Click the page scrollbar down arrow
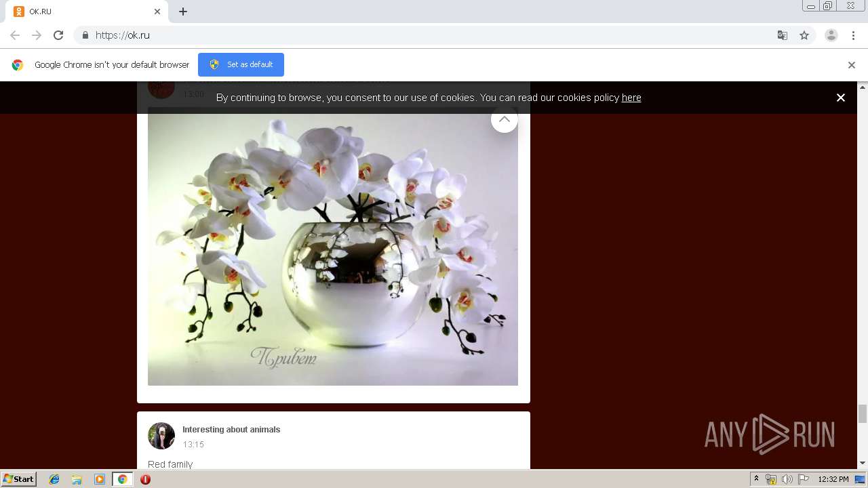This screenshot has width=868, height=488. (863, 464)
